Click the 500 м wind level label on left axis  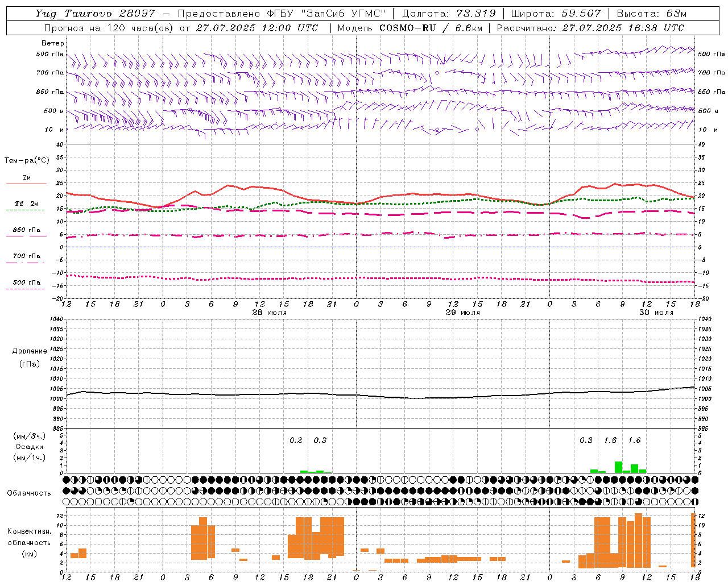pyautogui.click(x=54, y=111)
